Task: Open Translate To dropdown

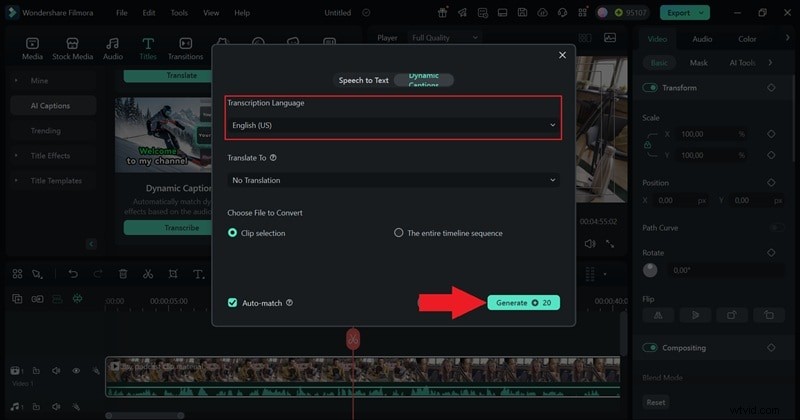Action: [x=393, y=180]
